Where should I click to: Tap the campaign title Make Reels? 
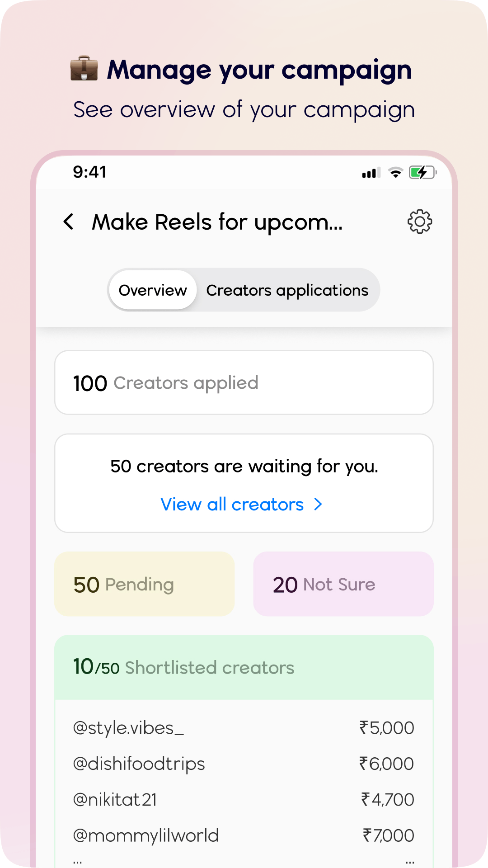point(217,222)
